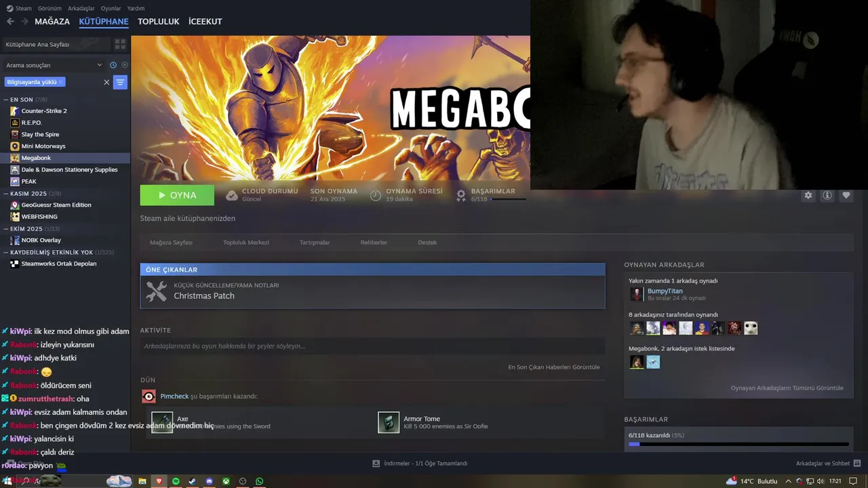The width and height of the screenshot is (868, 488).
Task: Clear all filters with the X
Action: pyautogui.click(x=106, y=82)
